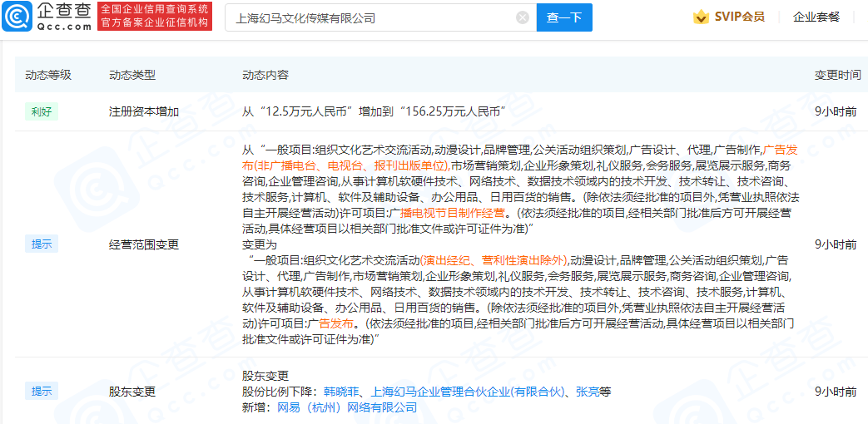The image size is (868, 424).
Task: Open shareholder 张亮 link
Action: 588,392
